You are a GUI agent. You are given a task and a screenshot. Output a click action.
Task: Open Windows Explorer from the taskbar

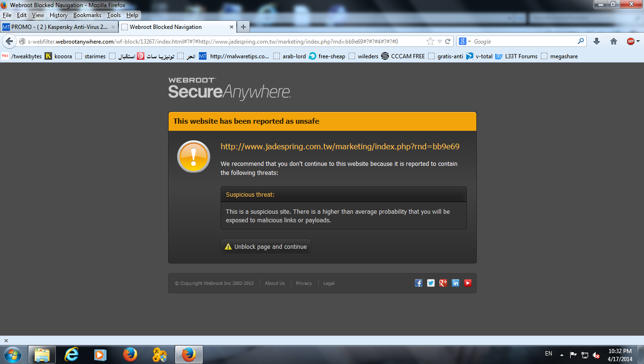click(x=42, y=355)
